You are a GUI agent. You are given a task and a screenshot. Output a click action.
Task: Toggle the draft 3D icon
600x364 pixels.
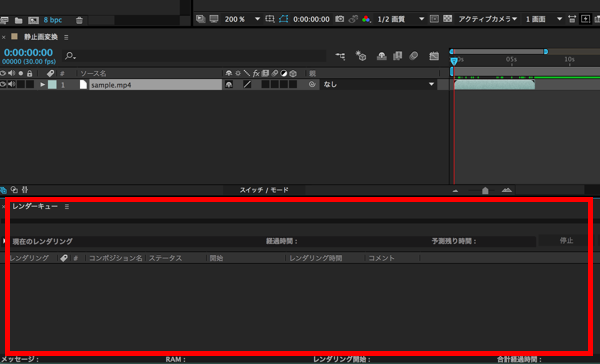361,56
